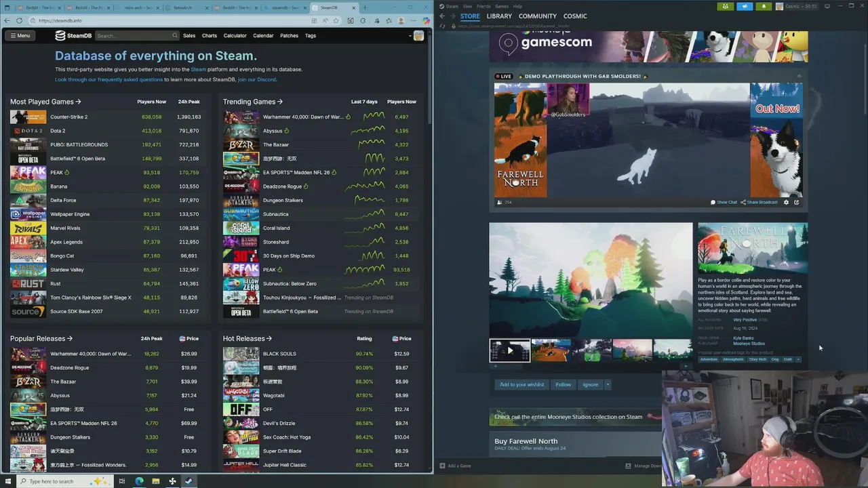Click green friends activity icon in Steam

coord(726,6)
